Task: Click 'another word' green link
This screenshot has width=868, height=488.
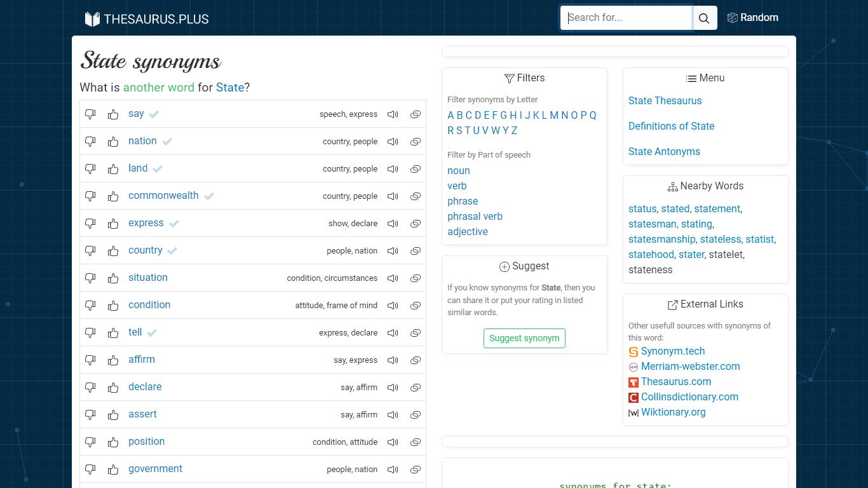Action: [159, 87]
